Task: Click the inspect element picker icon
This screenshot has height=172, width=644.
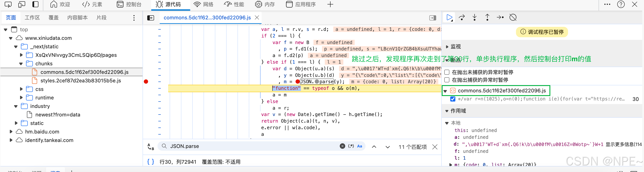Action: click(8, 4)
